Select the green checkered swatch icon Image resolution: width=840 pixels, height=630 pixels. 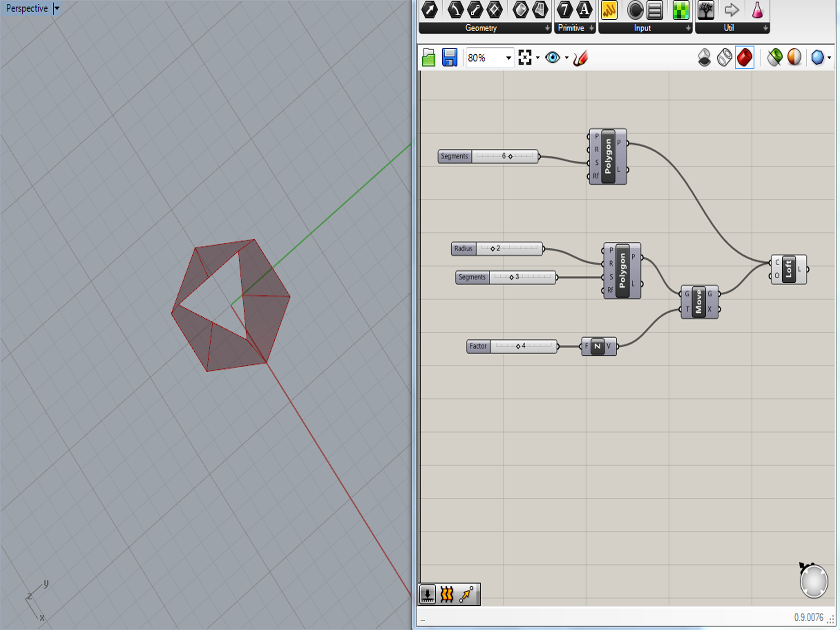click(680, 10)
